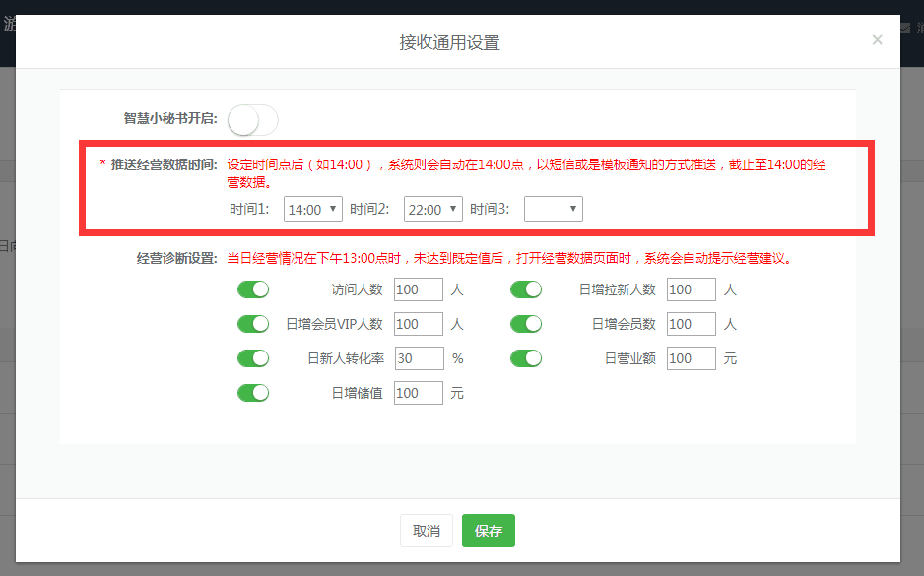Click the green 保存 button
924x576 pixels.
coord(488,531)
